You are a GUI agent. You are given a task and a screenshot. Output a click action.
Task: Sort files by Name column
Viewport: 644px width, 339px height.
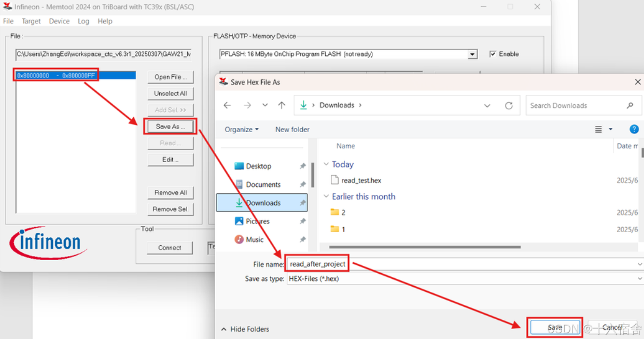(346, 146)
